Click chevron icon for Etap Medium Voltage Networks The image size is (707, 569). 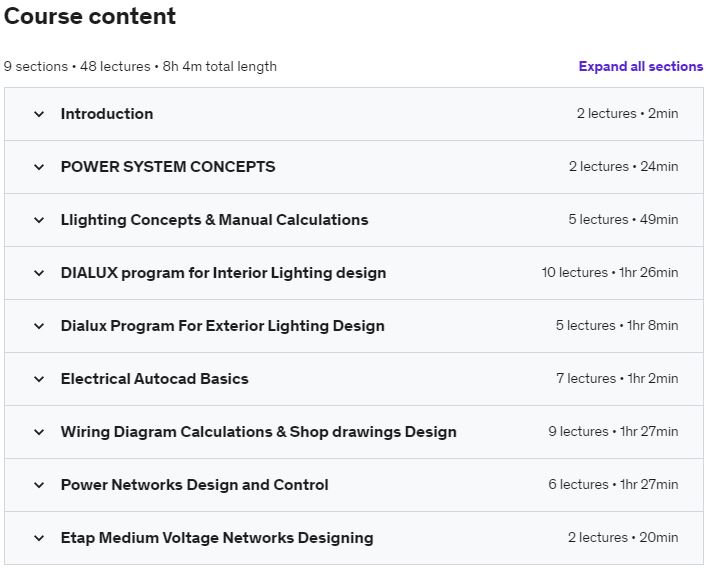(39, 538)
